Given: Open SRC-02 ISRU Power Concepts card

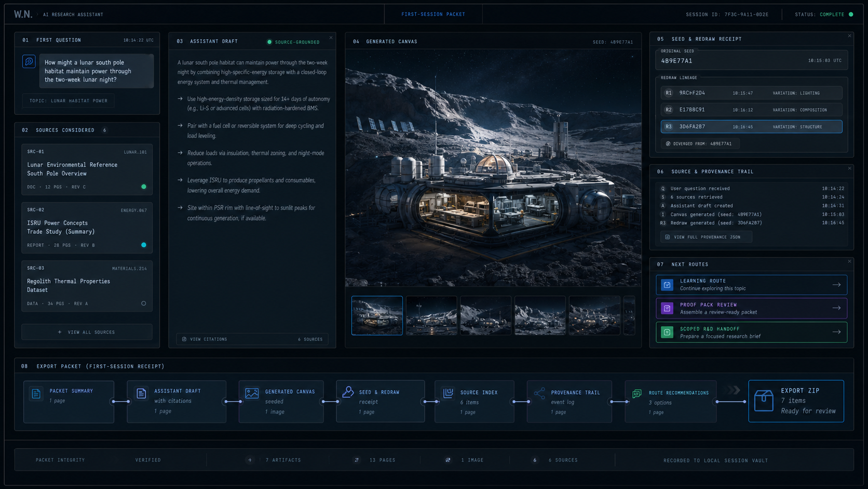Looking at the screenshot, I should tap(87, 228).
